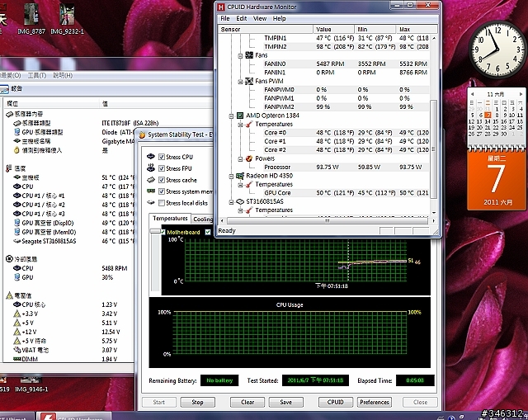
Task: Click the CPUID button
Action: 336,402
